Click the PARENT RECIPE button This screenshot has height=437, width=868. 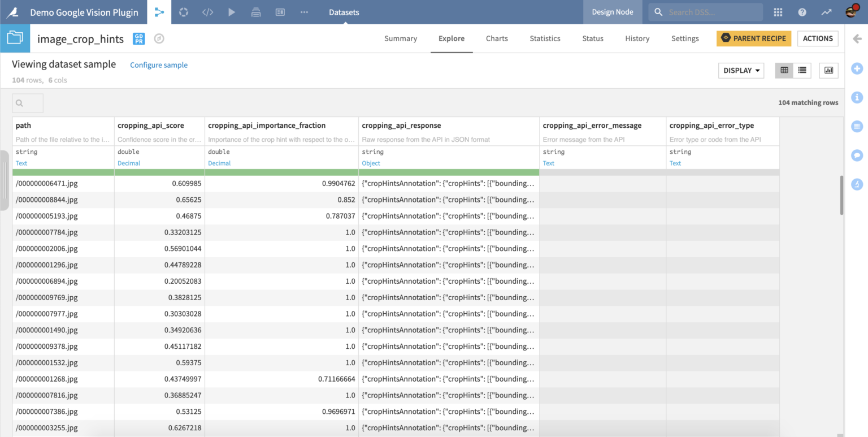(x=754, y=38)
